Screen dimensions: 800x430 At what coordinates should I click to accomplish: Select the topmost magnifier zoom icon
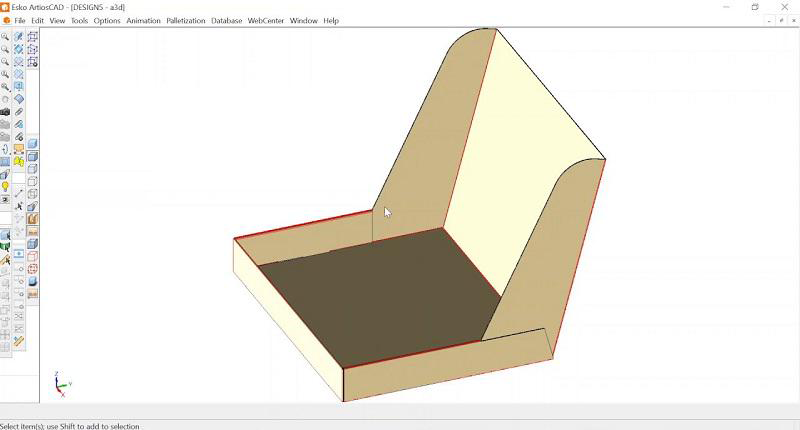pos(5,37)
